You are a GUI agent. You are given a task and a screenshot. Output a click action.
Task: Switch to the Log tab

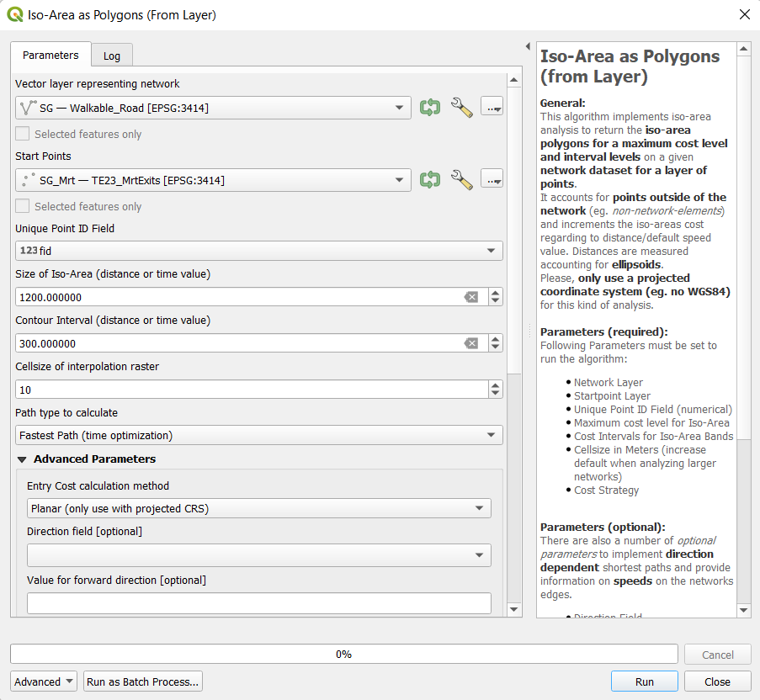tap(112, 56)
